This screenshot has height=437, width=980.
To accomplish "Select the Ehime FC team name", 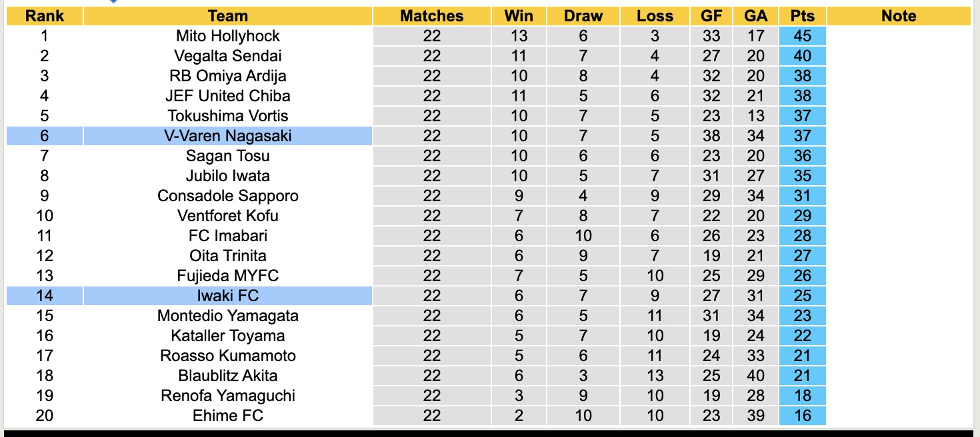I will [x=228, y=416].
